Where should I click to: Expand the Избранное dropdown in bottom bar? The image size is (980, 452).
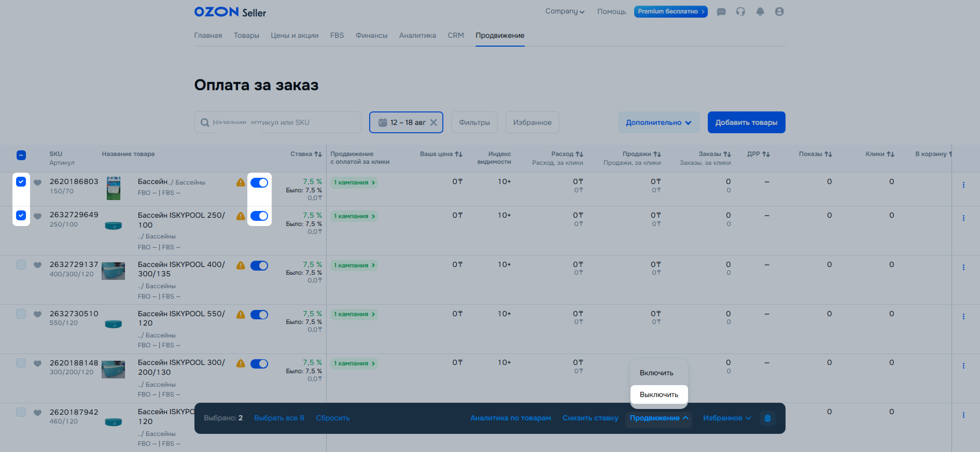[x=727, y=418]
